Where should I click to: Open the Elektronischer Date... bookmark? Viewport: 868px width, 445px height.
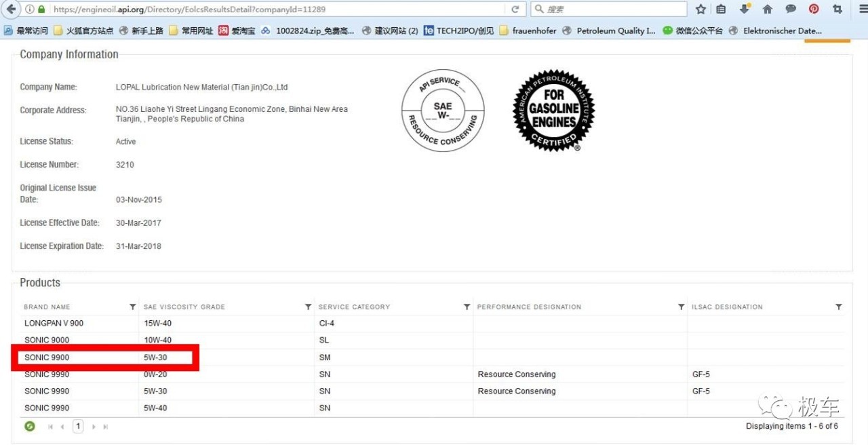pyautogui.click(x=776, y=31)
